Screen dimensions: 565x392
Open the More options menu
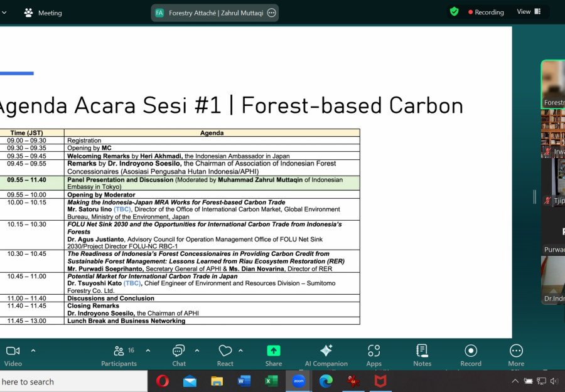coord(516,356)
